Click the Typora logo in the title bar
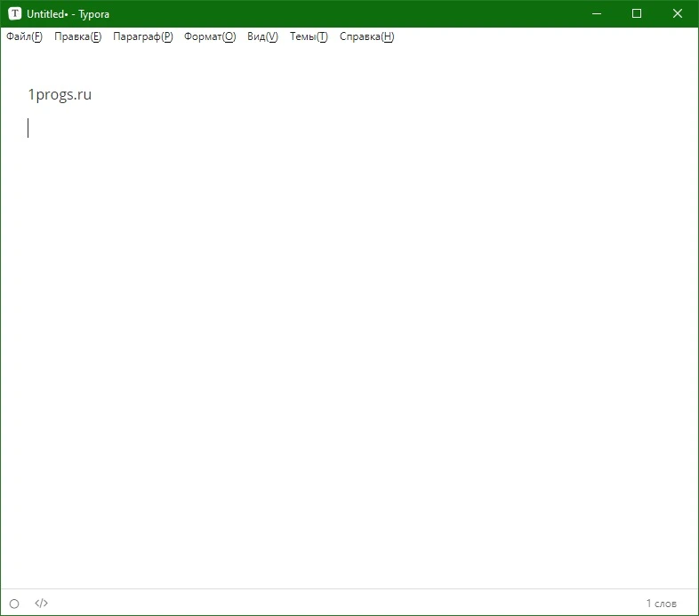Viewport: 699px width, 616px height. [x=15, y=14]
